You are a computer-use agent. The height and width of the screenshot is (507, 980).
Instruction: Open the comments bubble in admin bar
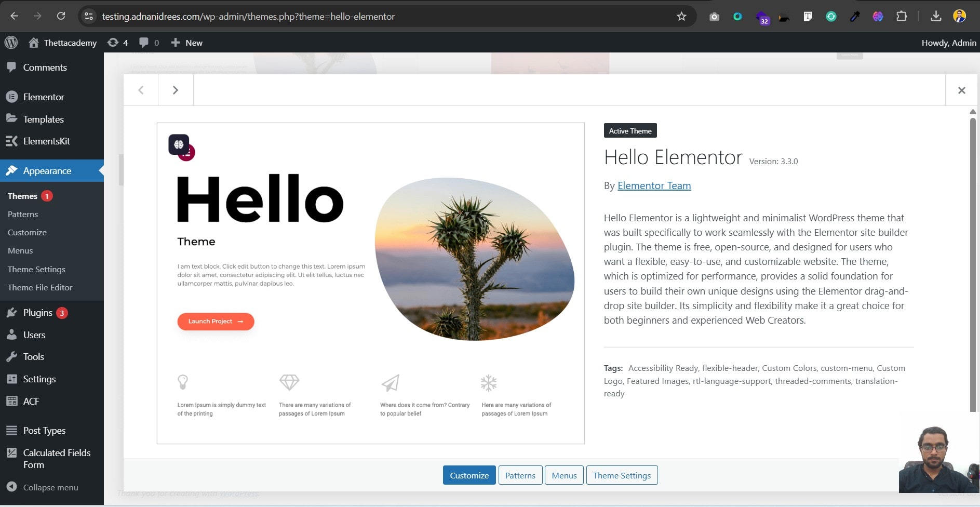[x=149, y=43]
